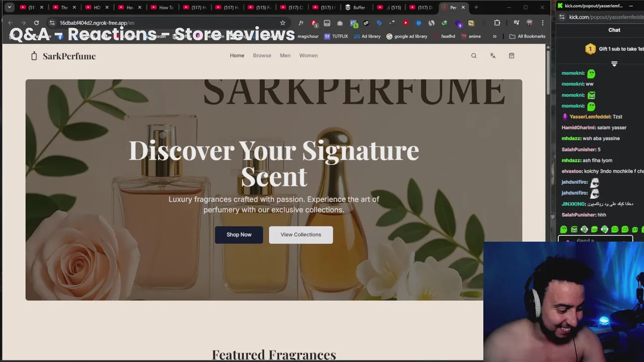Viewport: 644px width, 362px height.
Task: Click the browser address bar URL
Action: (97, 23)
